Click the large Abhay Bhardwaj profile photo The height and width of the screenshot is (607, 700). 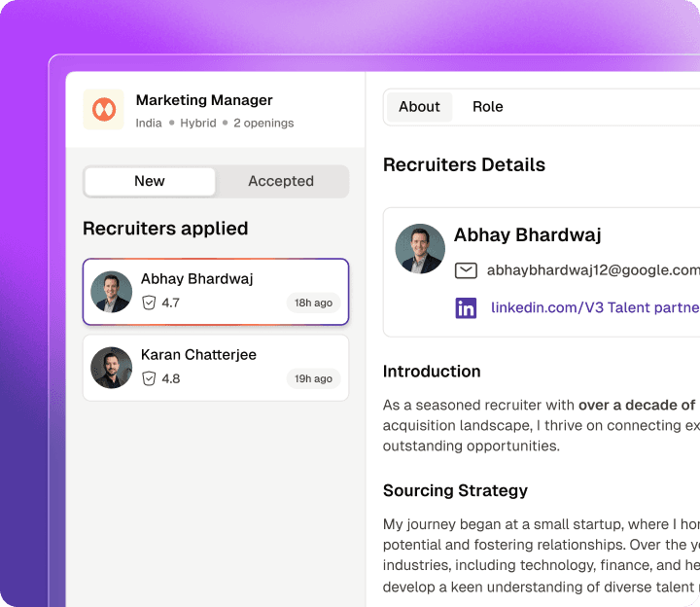click(x=420, y=249)
